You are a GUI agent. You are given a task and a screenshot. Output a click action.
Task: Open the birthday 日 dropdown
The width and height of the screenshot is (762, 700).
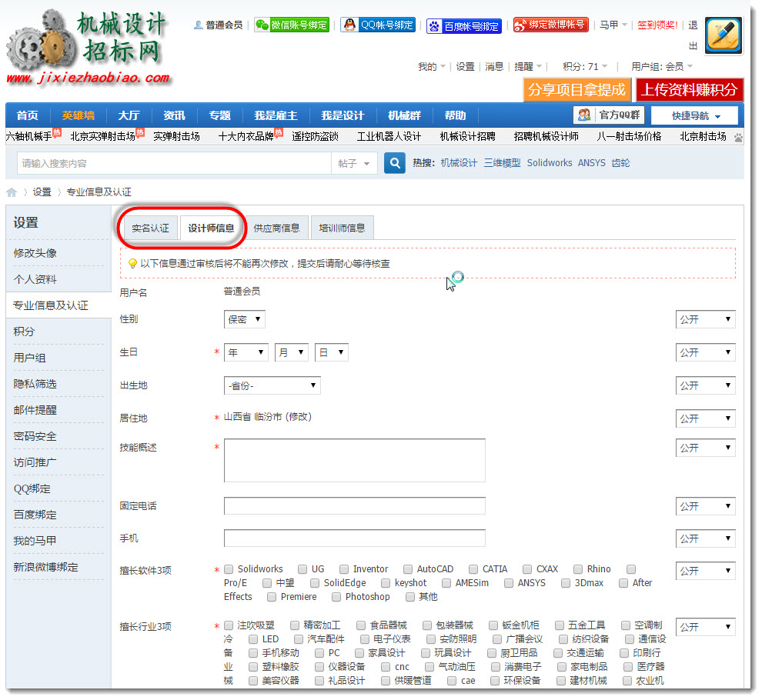pos(332,352)
